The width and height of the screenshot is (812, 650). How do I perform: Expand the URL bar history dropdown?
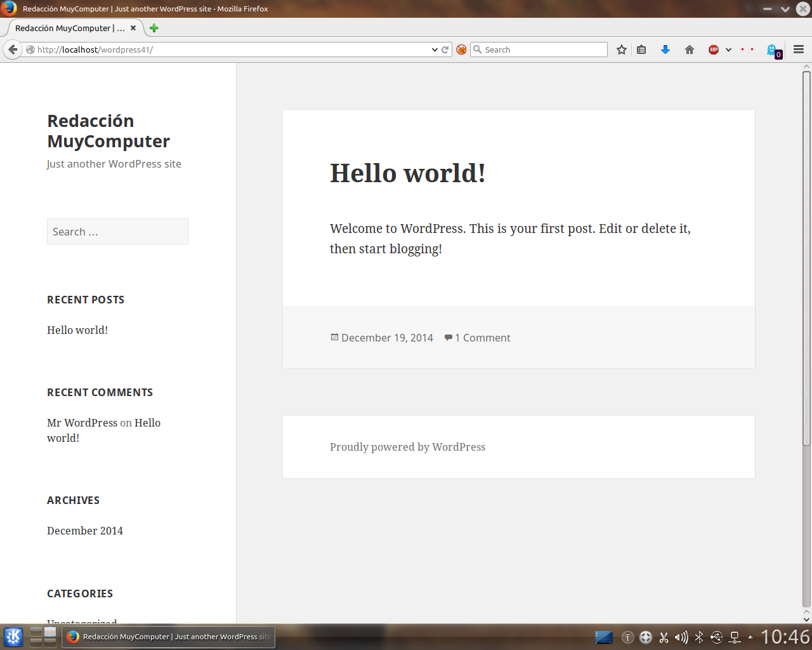coord(434,49)
